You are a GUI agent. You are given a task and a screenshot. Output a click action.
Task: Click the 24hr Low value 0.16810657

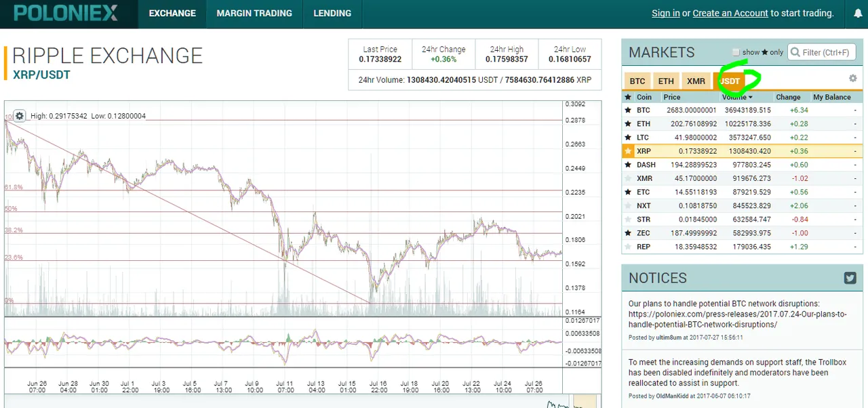(570, 60)
